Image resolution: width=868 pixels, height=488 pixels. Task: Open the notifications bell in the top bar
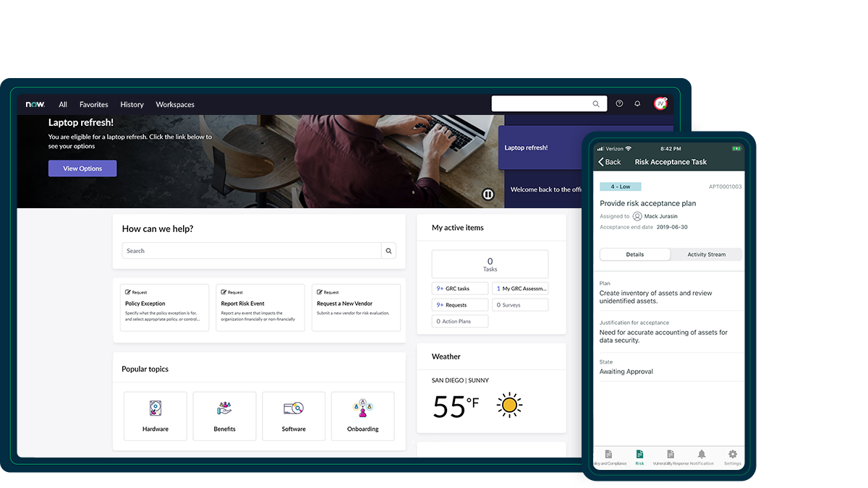pos(637,103)
